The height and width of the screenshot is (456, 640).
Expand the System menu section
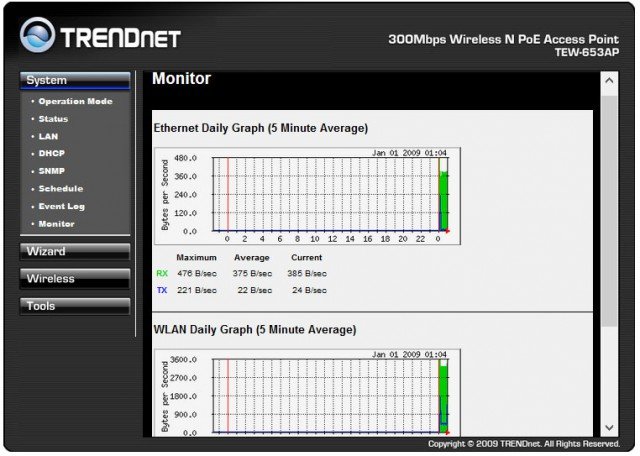(74, 80)
